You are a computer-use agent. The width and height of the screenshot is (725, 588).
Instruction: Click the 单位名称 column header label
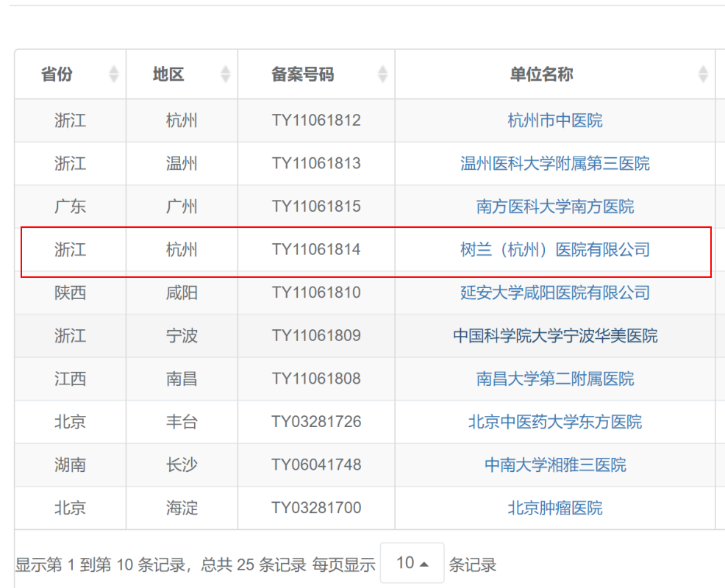(x=541, y=74)
